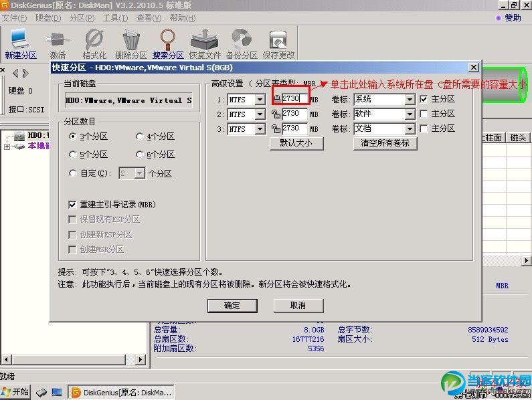Click the 默认大小 button

click(296, 143)
